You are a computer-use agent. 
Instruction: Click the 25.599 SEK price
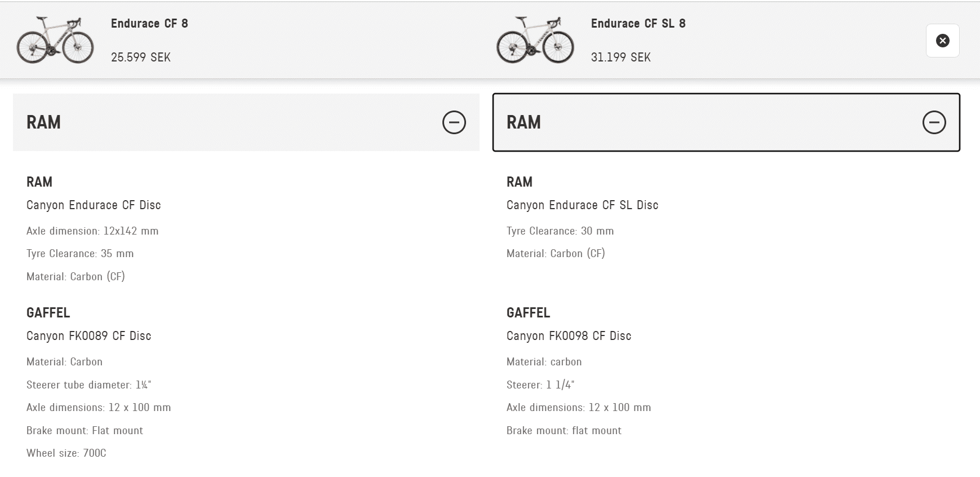click(x=141, y=58)
